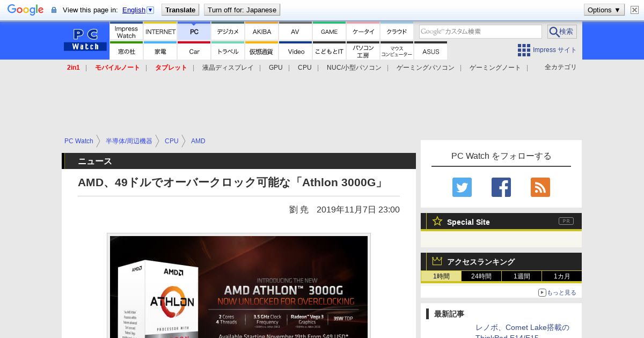
Task: Open the こどもとIT tab
Action: click(329, 51)
